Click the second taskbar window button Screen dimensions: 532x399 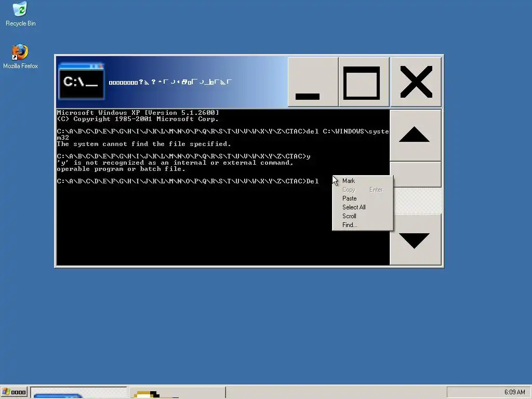[177, 393]
